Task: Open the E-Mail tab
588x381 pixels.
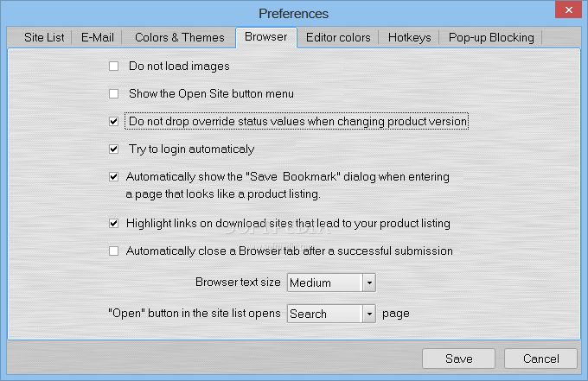Action: click(98, 37)
